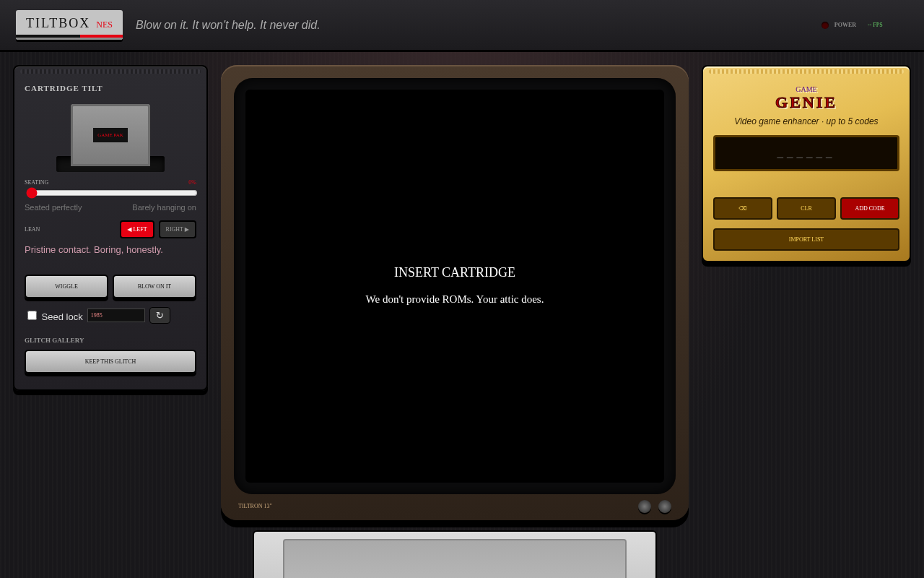Click the 'Seated perfectly' label

(x=53, y=207)
